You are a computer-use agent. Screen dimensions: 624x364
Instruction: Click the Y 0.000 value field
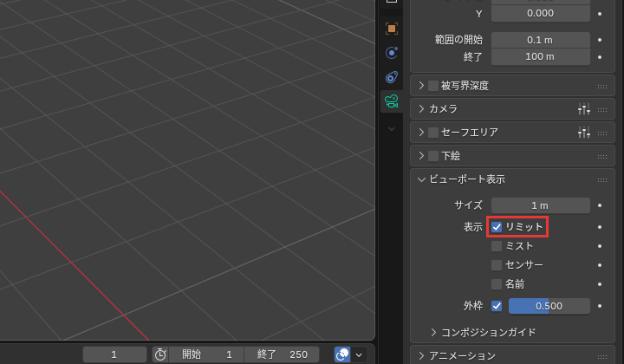pos(541,14)
